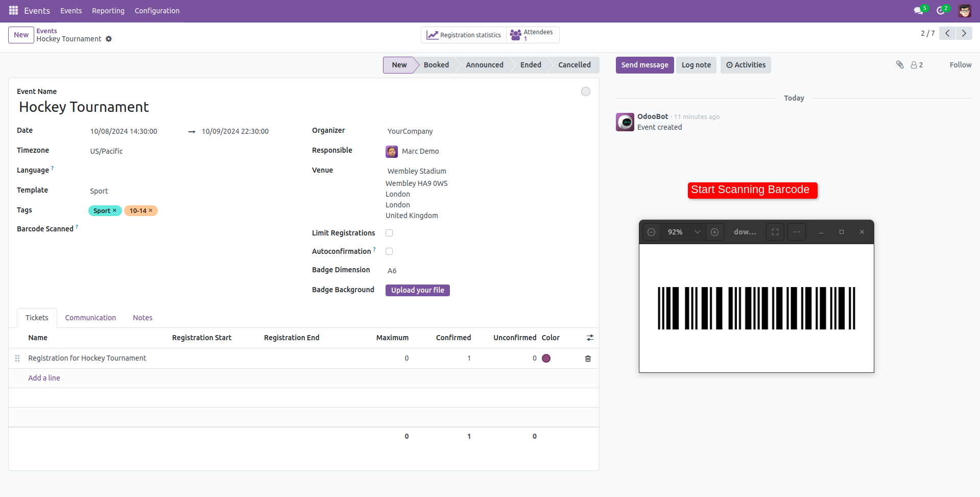Open the Events breadcrumb link
Viewport: 980px width, 497px height.
pyautogui.click(x=46, y=31)
